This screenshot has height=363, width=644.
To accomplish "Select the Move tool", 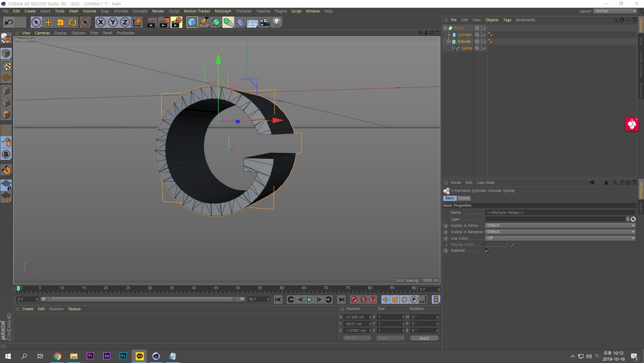I will (x=48, y=23).
